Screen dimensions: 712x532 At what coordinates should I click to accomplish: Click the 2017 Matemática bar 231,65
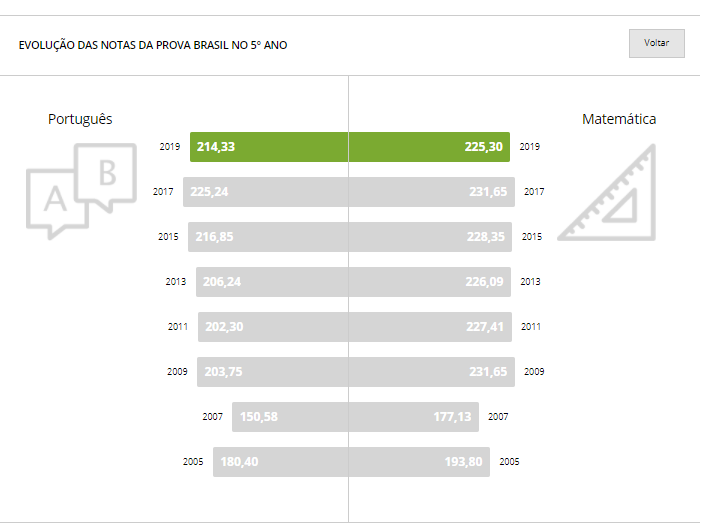pyautogui.click(x=432, y=192)
